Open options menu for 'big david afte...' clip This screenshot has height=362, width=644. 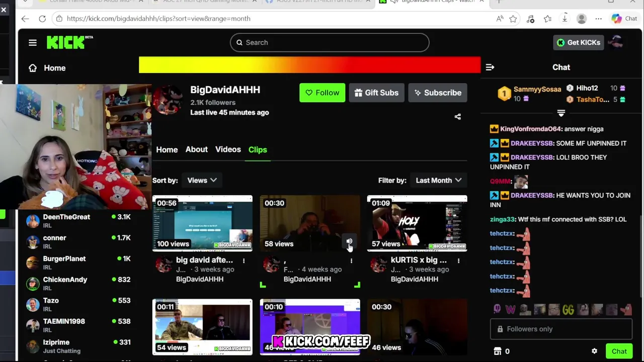coord(244,260)
